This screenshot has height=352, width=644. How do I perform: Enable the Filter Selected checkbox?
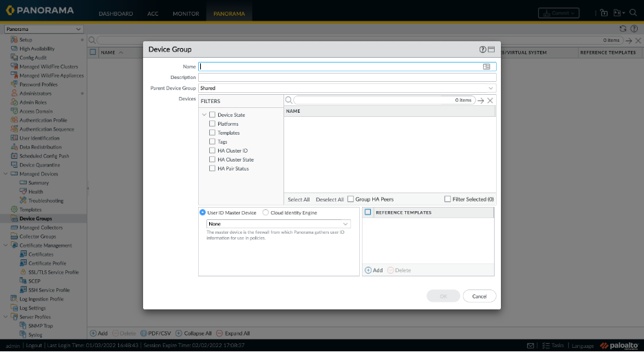448,199
